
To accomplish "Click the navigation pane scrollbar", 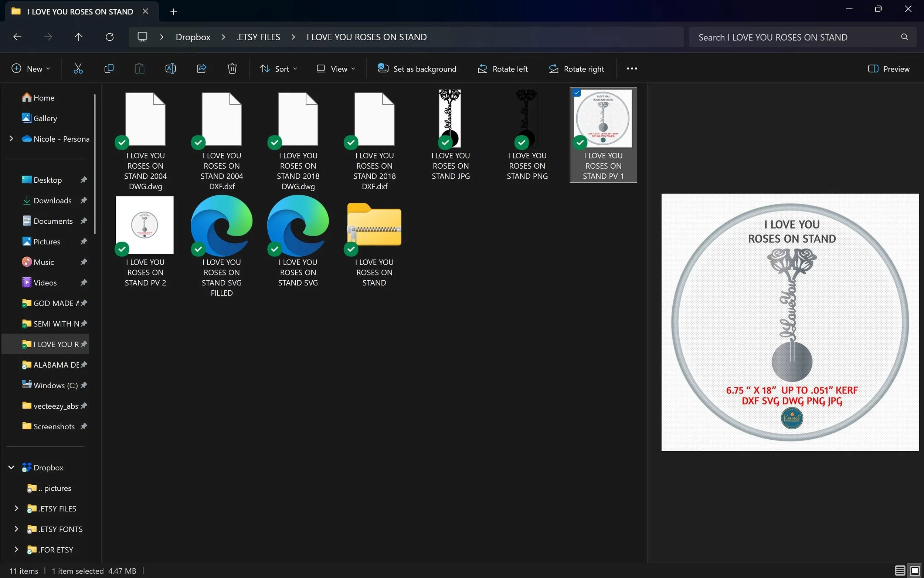I will [x=95, y=165].
